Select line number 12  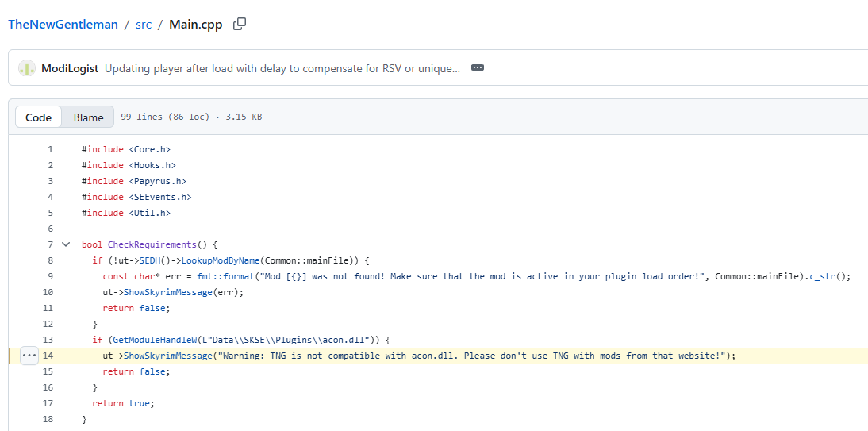48,324
